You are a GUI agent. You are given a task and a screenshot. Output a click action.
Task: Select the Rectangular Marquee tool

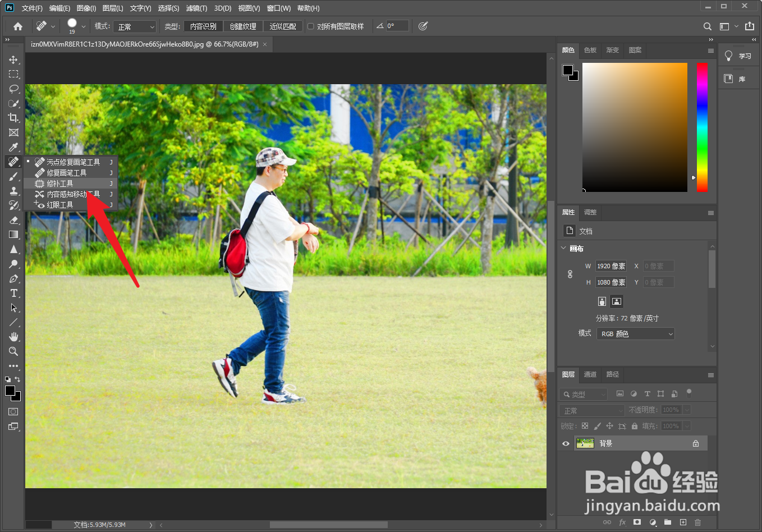13,74
